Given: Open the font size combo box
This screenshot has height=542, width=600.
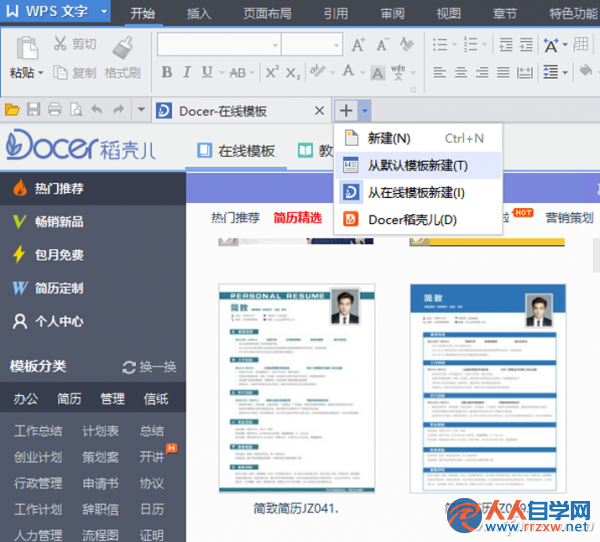Looking at the screenshot, I should click(312, 45).
